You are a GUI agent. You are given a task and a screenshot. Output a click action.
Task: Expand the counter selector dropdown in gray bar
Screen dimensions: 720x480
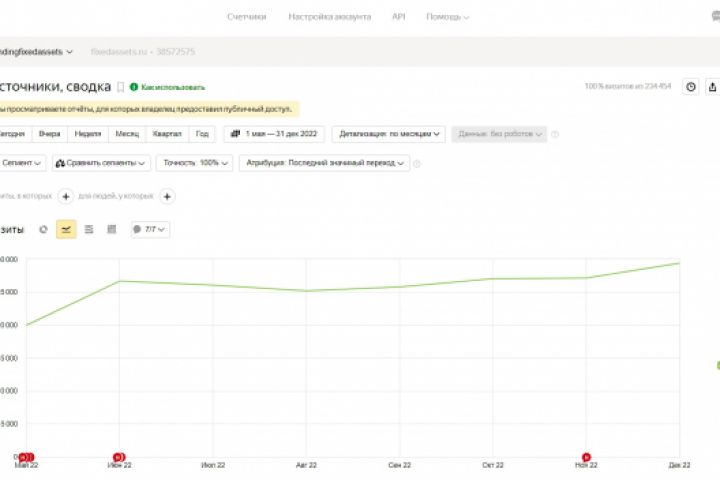[36, 51]
